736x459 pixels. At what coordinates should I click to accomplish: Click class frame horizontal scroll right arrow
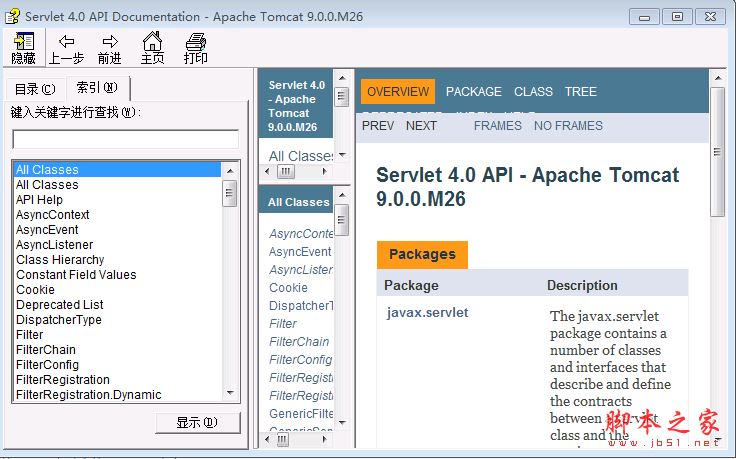pyautogui.click(x=324, y=439)
